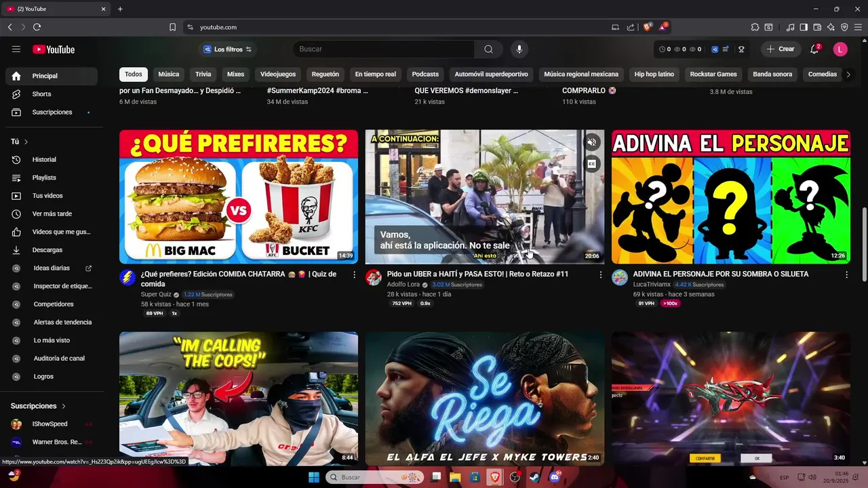Select the Trivia chip
The height and width of the screenshot is (488, 868).
203,74
